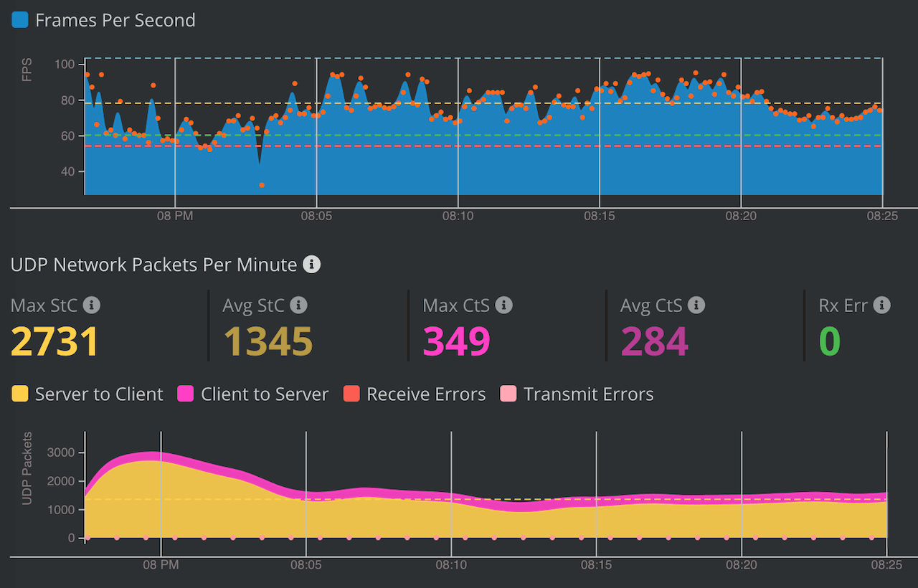Click the green Rx Err value 0
This screenshot has height=588, width=918.
(x=829, y=341)
